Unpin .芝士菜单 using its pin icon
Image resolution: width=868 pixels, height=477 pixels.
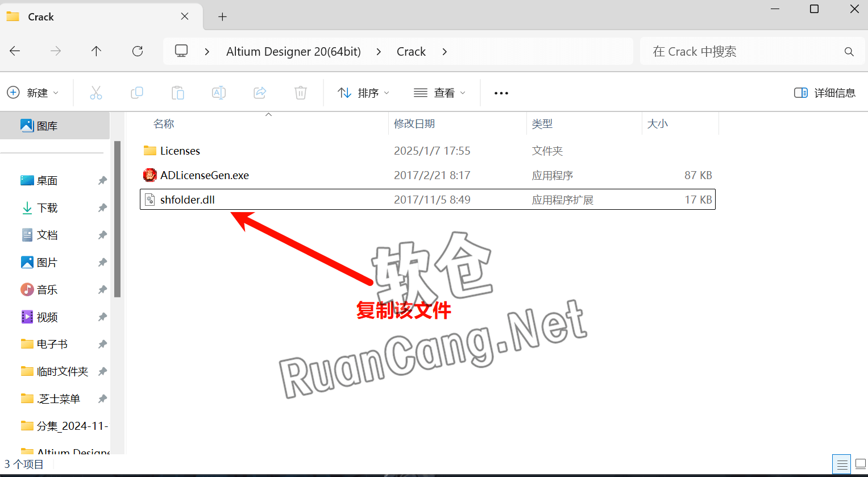pos(102,399)
